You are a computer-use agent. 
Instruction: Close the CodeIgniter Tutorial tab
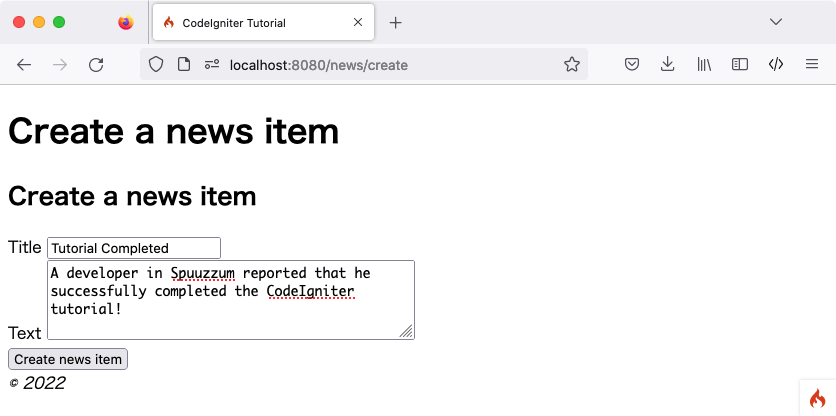pyautogui.click(x=358, y=23)
